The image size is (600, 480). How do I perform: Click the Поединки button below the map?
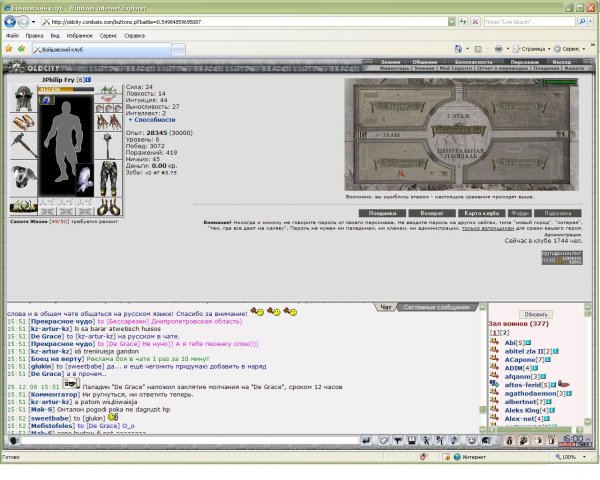coord(382,213)
